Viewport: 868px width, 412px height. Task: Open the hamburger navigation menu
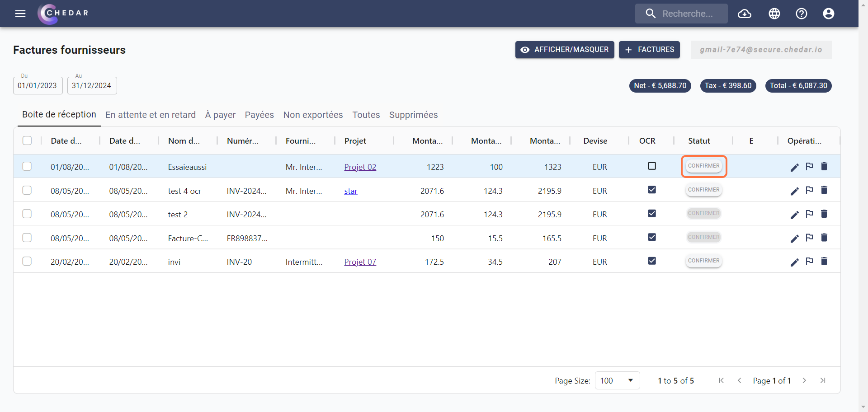[20, 14]
